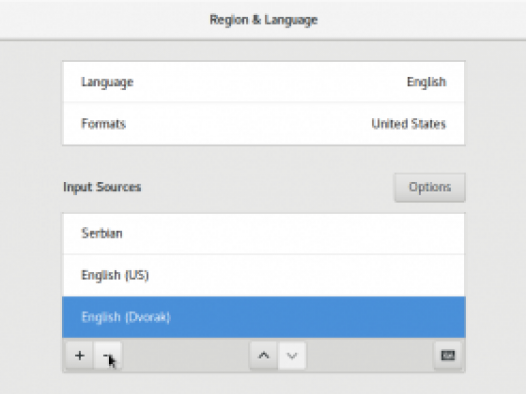Screen dimensions: 526x394
Task: Click the Input Sources heading
Action: click(102, 187)
